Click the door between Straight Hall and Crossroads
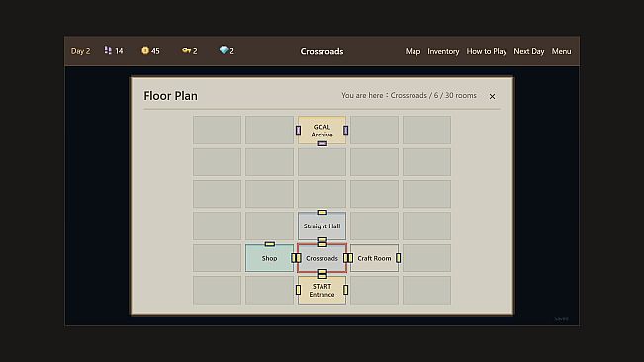This screenshot has height=362, width=644. tap(322, 242)
